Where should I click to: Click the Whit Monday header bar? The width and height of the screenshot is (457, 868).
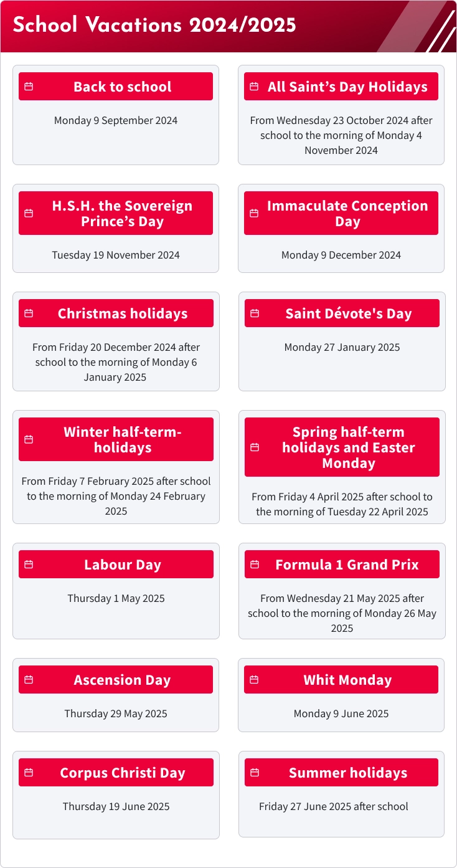pos(341,680)
